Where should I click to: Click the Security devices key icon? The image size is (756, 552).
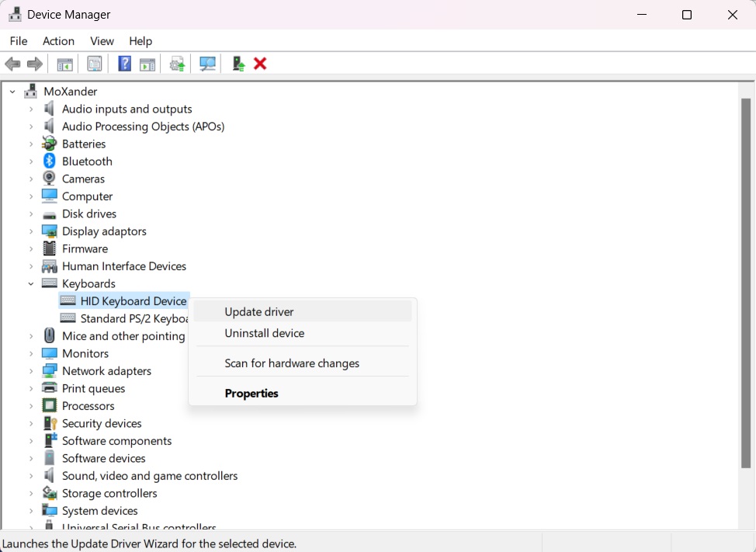[x=50, y=423]
